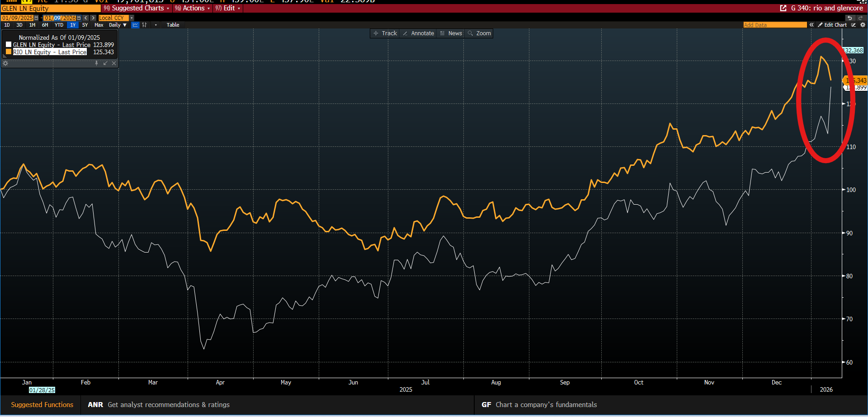Screen dimensions: 868x417
Task: Expand the Local CCY currency dropdown
Action: [x=132, y=18]
